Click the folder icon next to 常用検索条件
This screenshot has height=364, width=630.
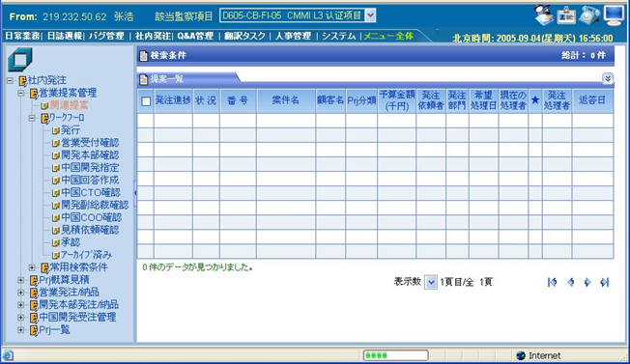coord(44,267)
